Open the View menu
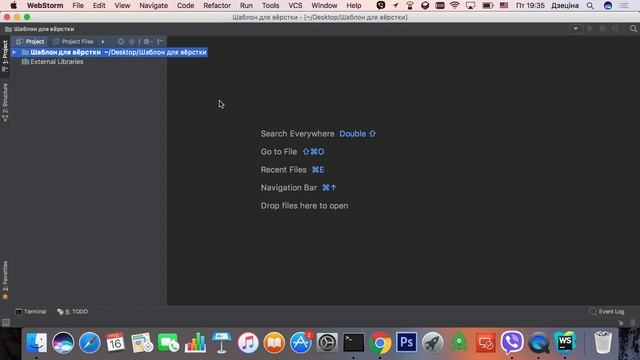 pyautogui.click(x=122, y=6)
